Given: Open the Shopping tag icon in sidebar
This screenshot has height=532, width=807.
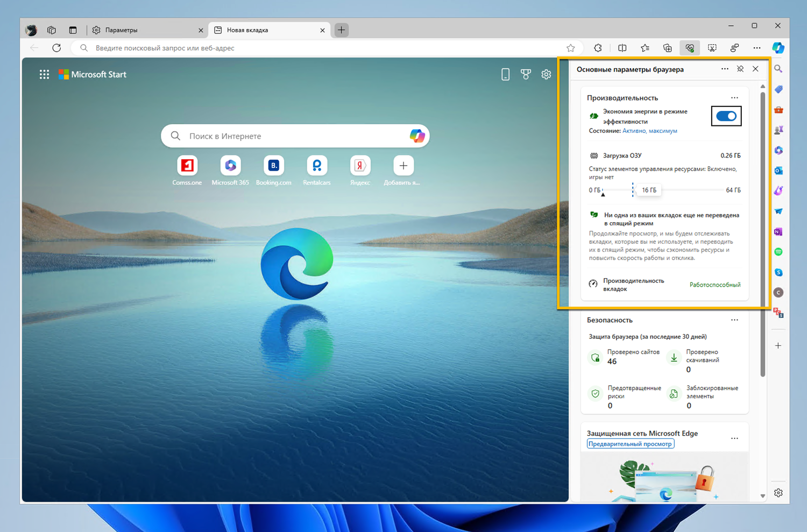Looking at the screenshot, I should 778,89.
